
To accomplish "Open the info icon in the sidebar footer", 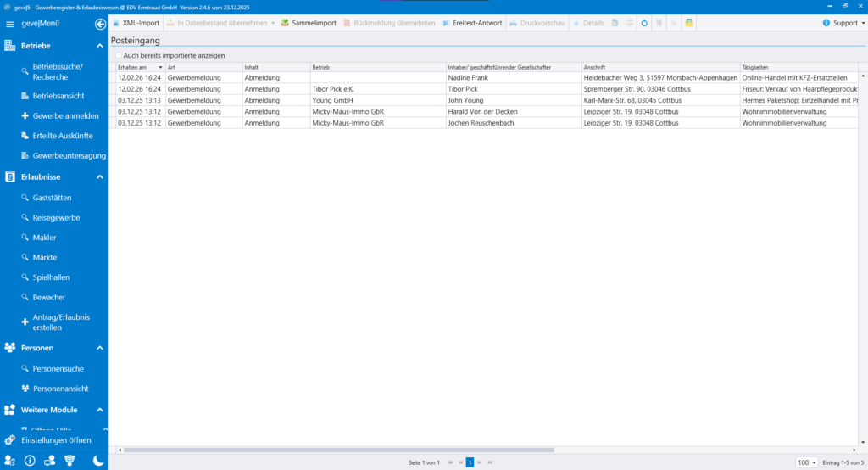I will (x=30, y=461).
